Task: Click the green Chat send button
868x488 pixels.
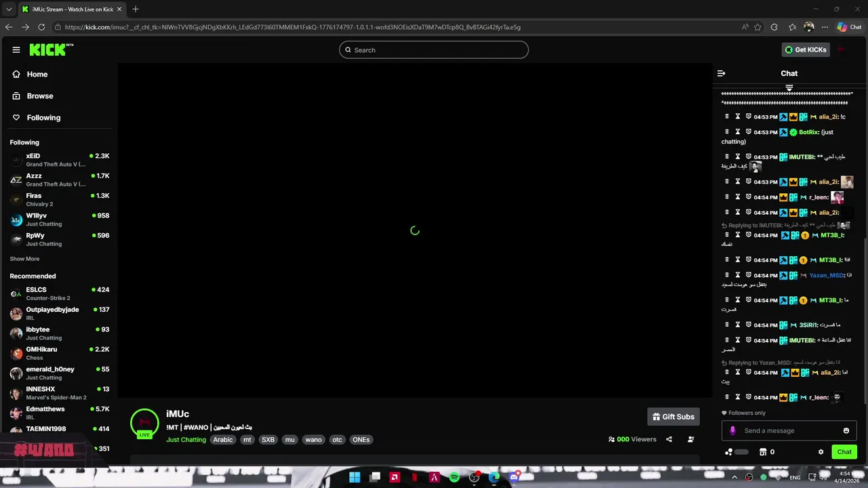Action: tap(844, 452)
